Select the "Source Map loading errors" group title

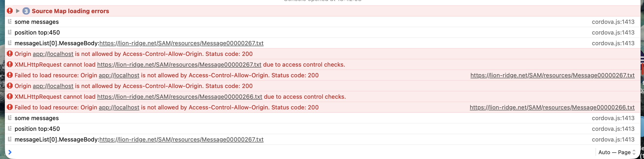(x=70, y=11)
